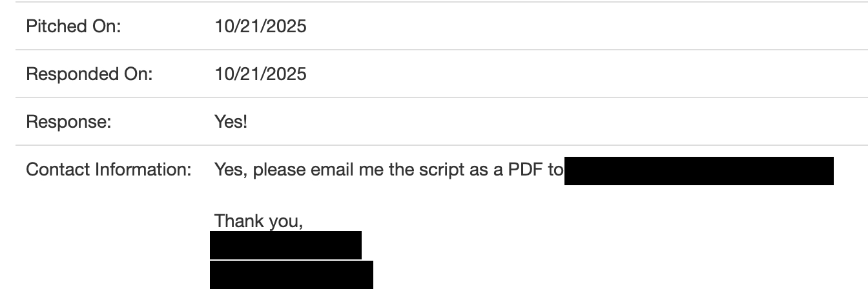This screenshot has width=868, height=302.
Task: Click the "Thank you," sign-off text
Action: point(258,221)
